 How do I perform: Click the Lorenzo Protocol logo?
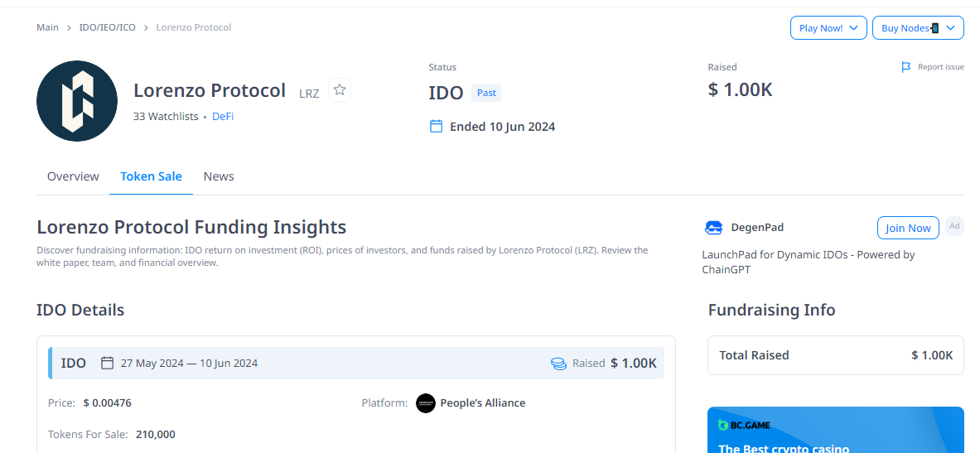[77, 101]
